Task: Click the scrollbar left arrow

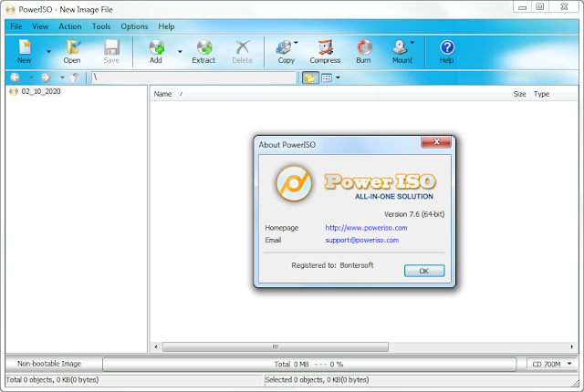Action: (x=156, y=347)
